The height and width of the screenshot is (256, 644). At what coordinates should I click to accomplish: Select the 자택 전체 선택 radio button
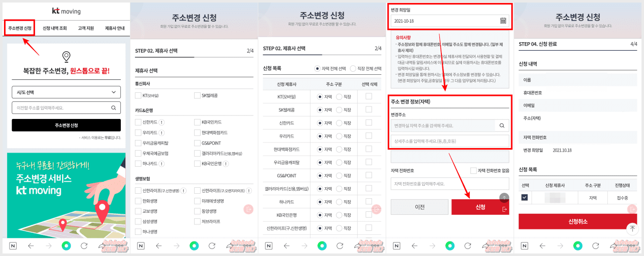(317, 68)
